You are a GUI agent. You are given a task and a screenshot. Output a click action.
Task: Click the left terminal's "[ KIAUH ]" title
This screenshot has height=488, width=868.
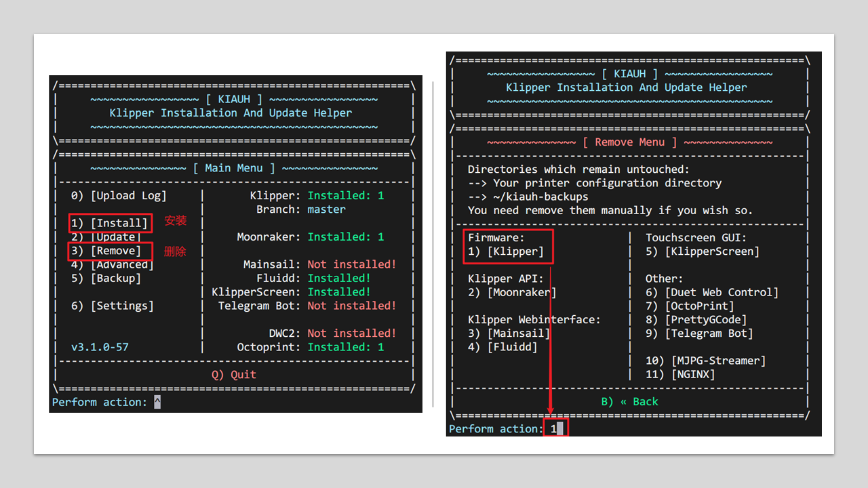234,100
